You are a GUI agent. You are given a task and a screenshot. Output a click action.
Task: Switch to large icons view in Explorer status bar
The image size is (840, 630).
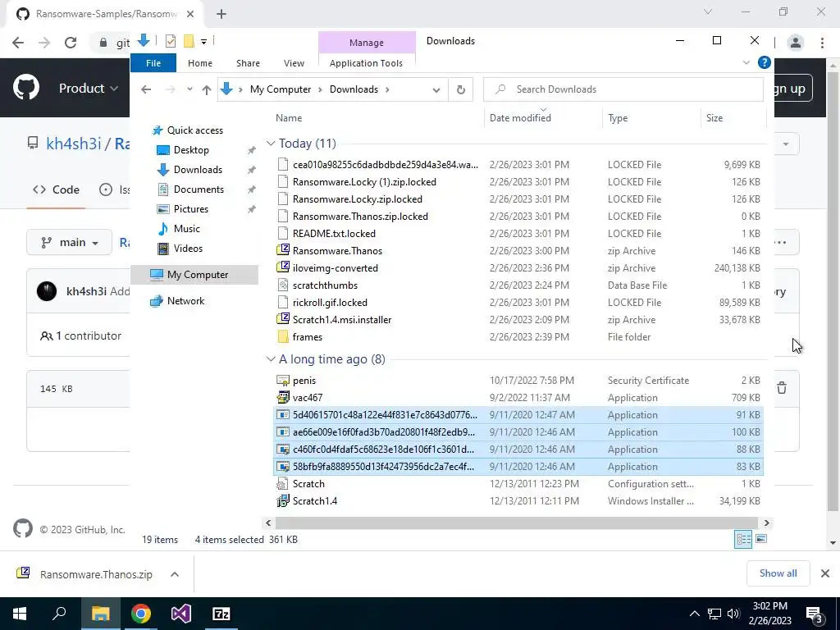click(760, 539)
